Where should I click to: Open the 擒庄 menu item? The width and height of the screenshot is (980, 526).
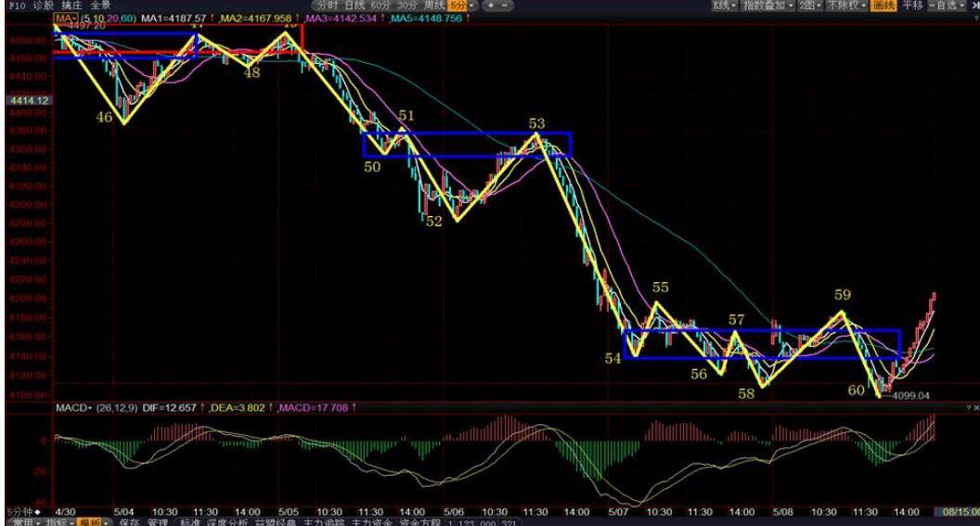pyautogui.click(x=71, y=6)
